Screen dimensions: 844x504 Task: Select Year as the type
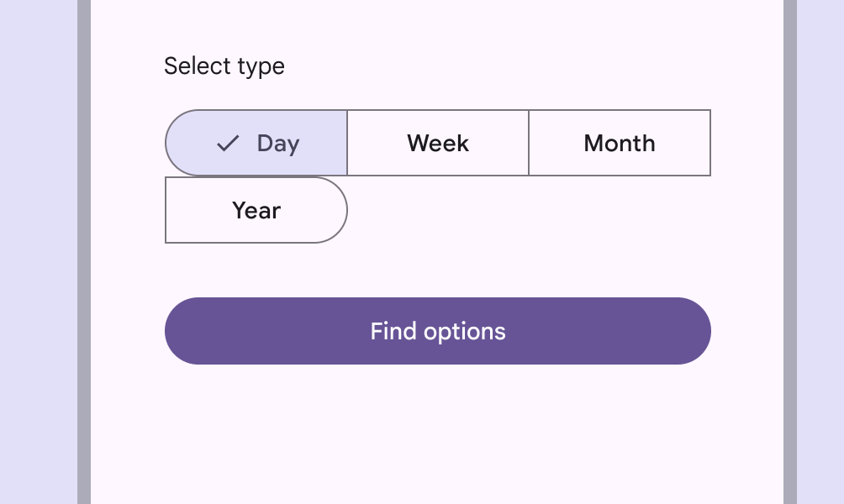coord(256,210)
